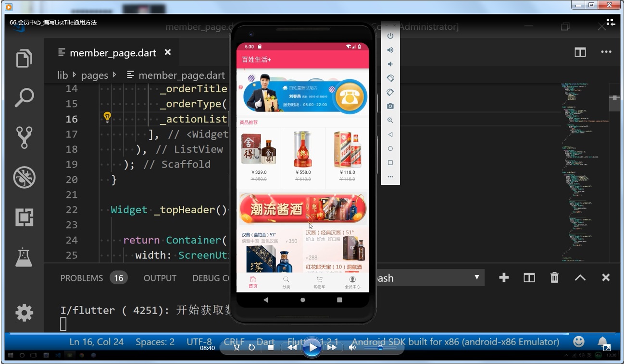
Task: Click the emulator volume up button
Action: [390, 50]
